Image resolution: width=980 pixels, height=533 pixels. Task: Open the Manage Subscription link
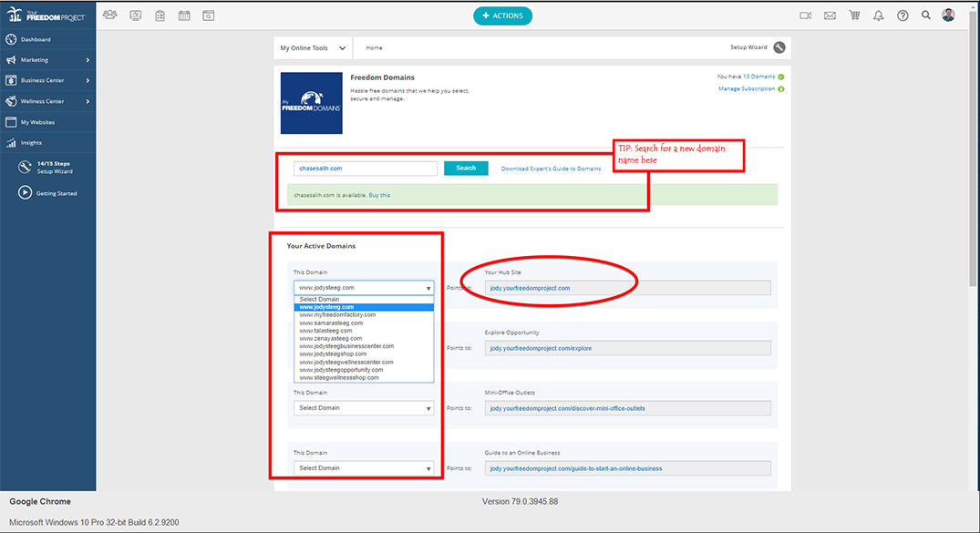coord(747,88)
